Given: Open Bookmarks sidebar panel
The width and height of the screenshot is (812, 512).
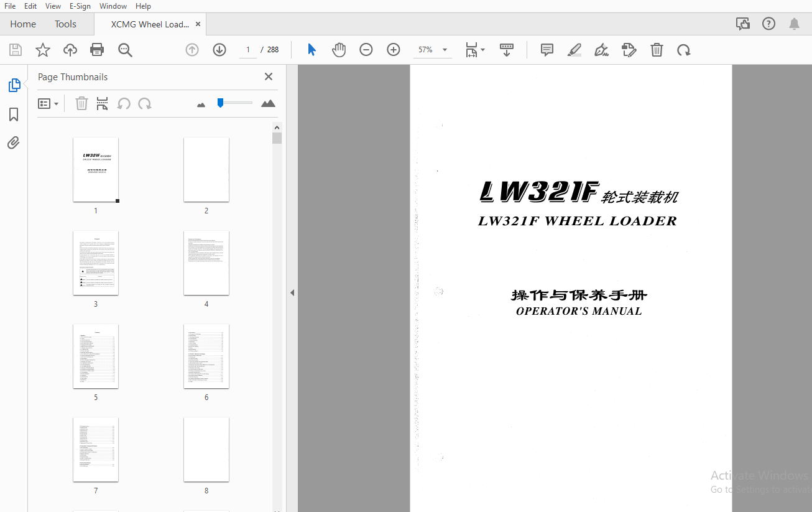Looking at the screenshot, I should coord(14,114).
